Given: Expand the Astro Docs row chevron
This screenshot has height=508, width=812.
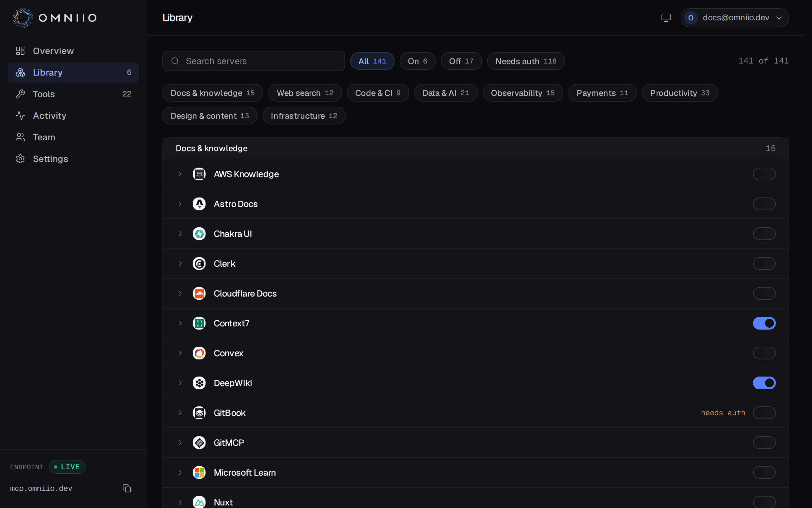Looking at the screenshot, I should pyautogui.click(x=180, y=204).
